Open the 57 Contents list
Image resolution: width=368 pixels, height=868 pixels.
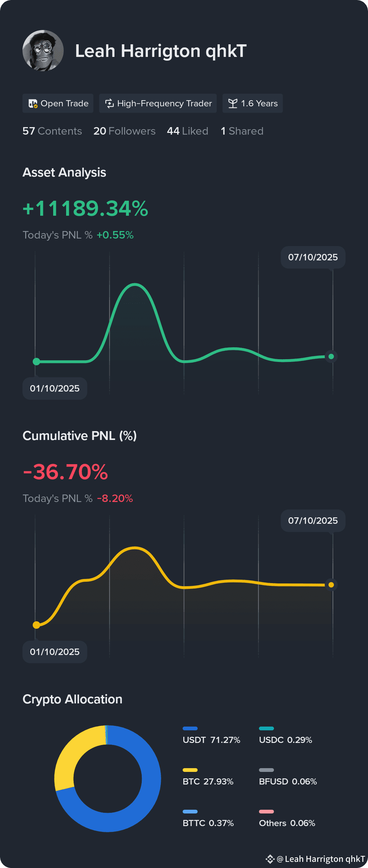[52, 131]
